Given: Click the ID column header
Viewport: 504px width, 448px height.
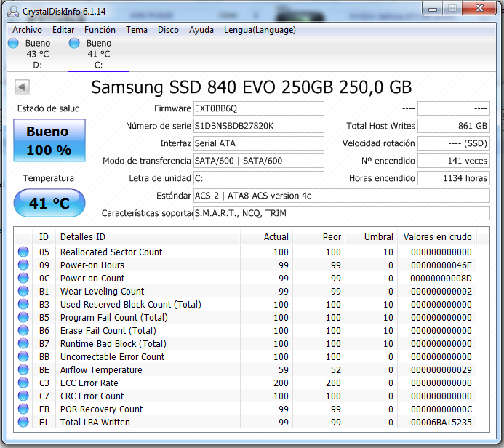Looking at the screenshot, I should point(44,237).
